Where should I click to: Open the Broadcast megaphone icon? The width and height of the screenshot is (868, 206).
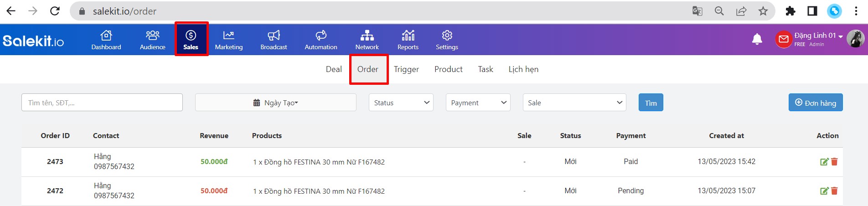pyautogui.click(x=274, y=35)
